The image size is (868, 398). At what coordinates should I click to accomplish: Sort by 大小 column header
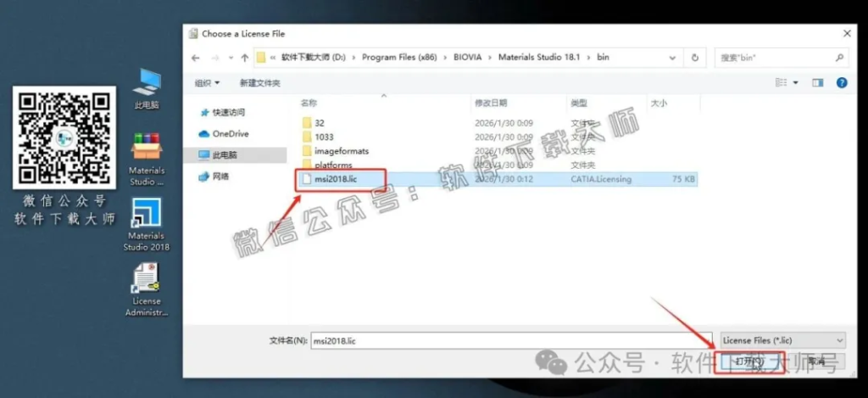(x=659, y=103)
